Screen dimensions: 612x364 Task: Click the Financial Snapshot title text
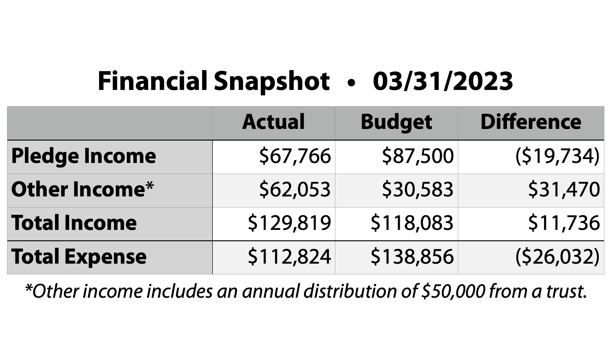305,81
